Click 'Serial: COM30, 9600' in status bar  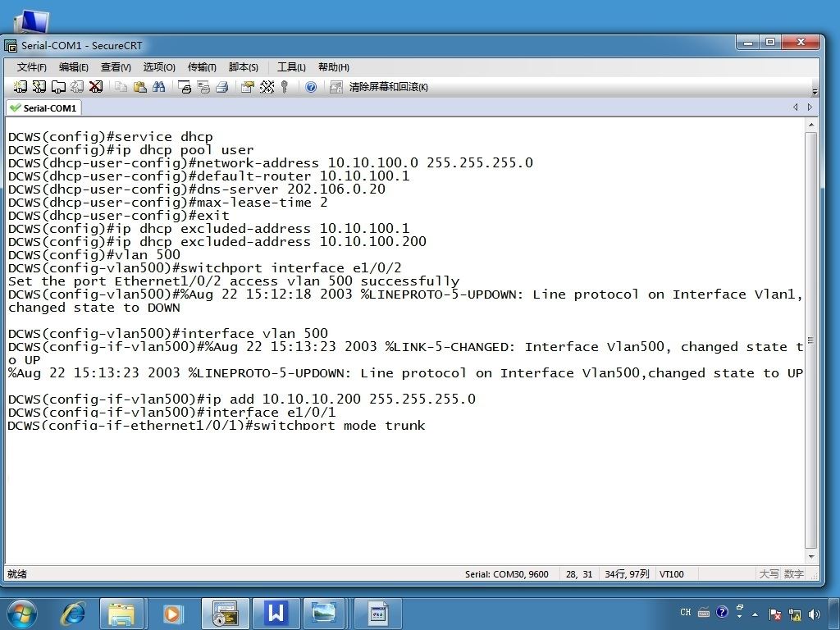[x=507, y=574]
